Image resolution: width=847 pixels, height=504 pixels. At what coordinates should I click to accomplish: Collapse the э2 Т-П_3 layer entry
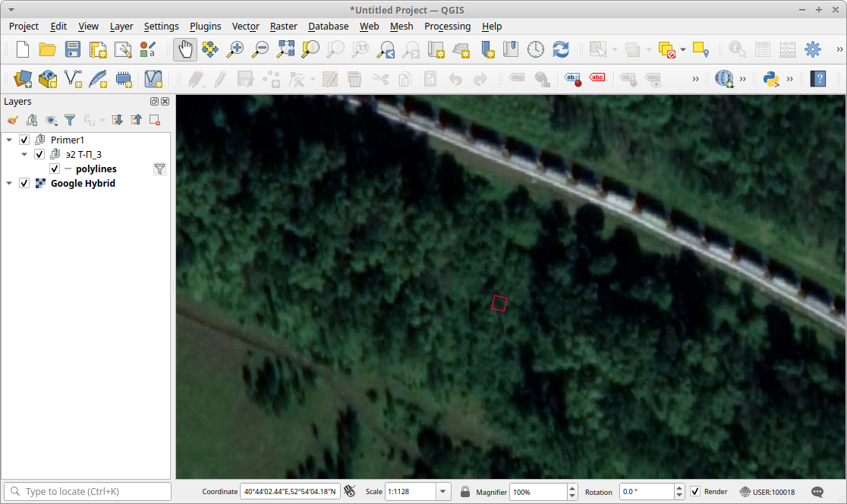(24, 154)
